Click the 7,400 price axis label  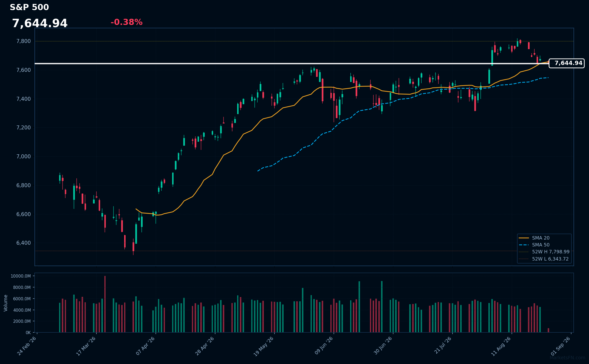pos(23,99)
